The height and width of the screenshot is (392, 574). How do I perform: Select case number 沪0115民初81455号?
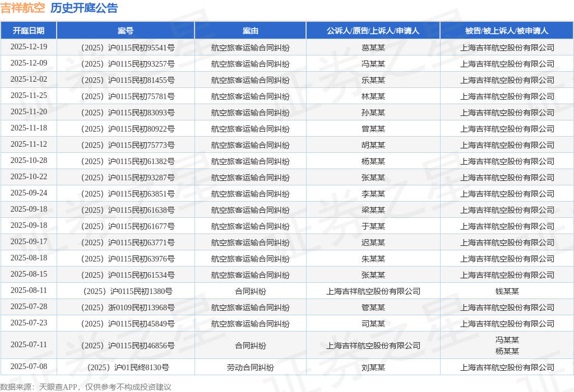point(128,81)
